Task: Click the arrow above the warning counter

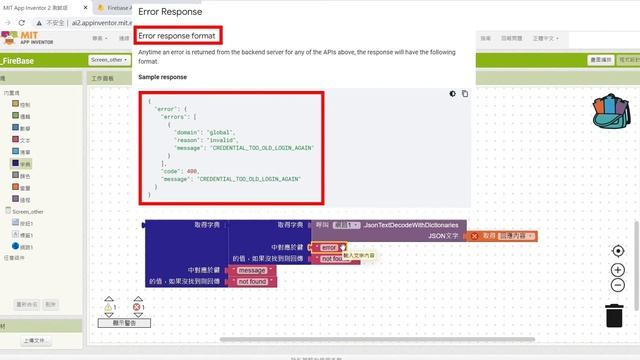Action: [109, 299]
